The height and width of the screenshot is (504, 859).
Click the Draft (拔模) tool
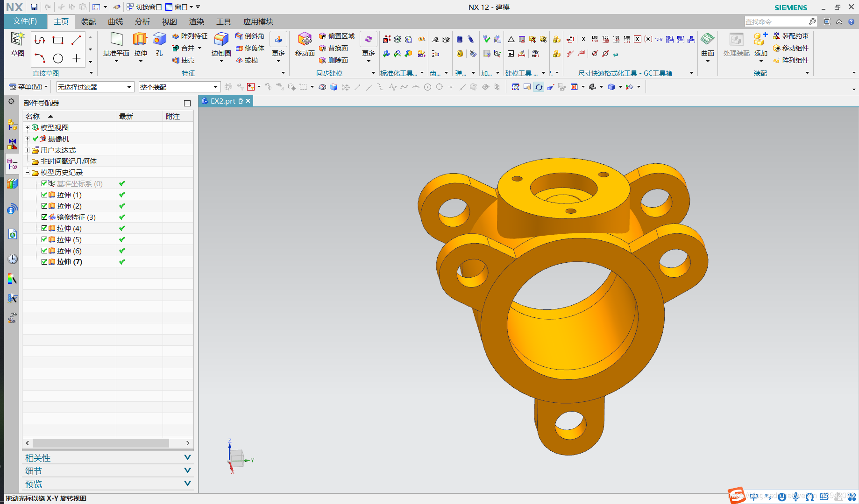pos(247,60)
